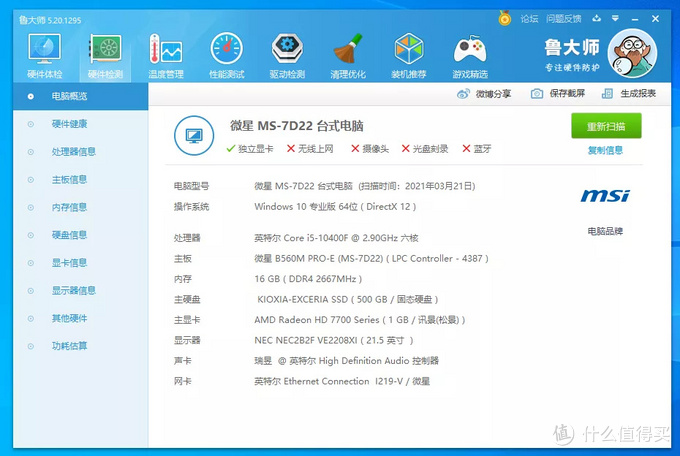
Task: Open 装机推荐 recommended software cube
Action: (x=409, y=56)
